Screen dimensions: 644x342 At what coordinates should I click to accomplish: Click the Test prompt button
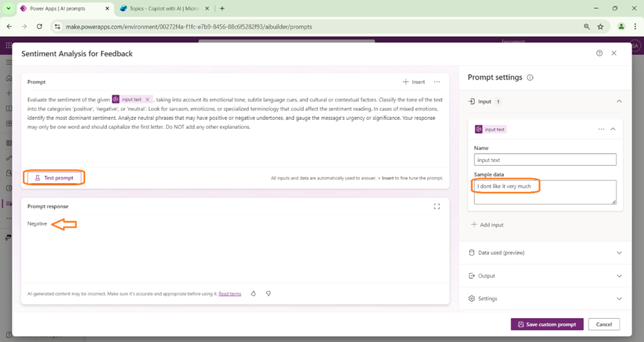point(54,178)
